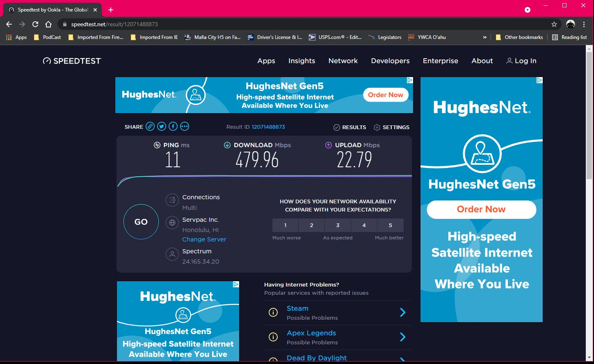Click the Speedtest logo

click(x=72, y=61)
